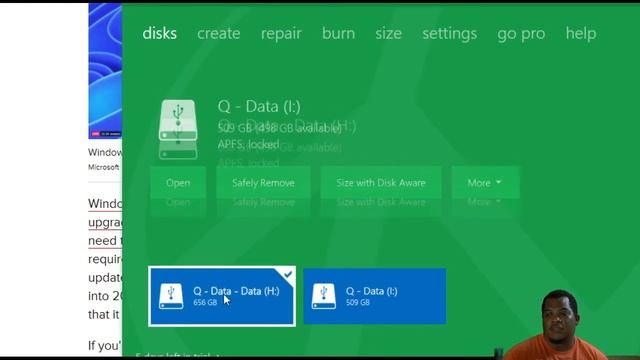Image resolution: width=640 pixels, height=360 pixels.
Task: Select the burn tab
Action: (x=338, y=33)
